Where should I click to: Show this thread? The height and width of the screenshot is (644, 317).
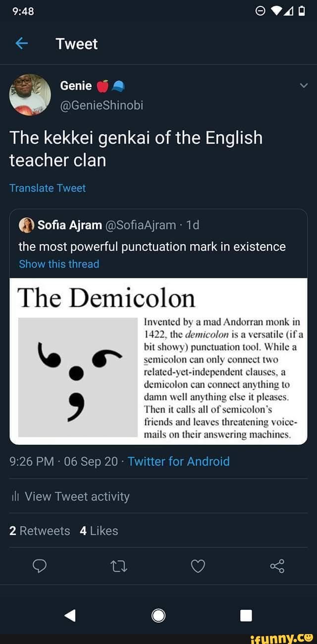pyautogui.click(x=58, y=264)
